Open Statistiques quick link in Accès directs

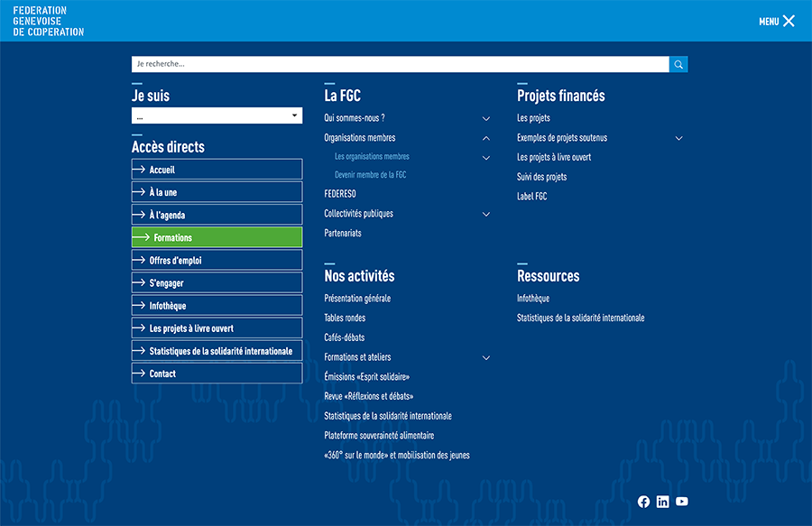pyautogui.click(x=217, y=350)
